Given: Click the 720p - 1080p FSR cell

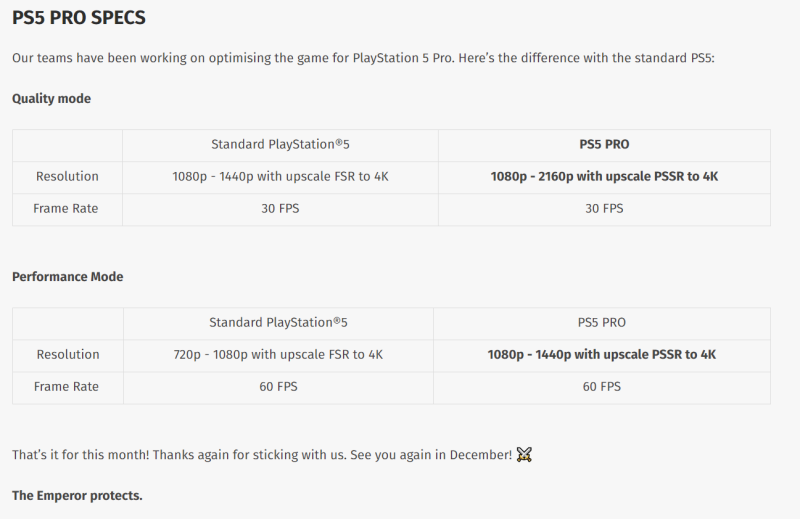Looking at the screenshot, I should pos(278,354).
